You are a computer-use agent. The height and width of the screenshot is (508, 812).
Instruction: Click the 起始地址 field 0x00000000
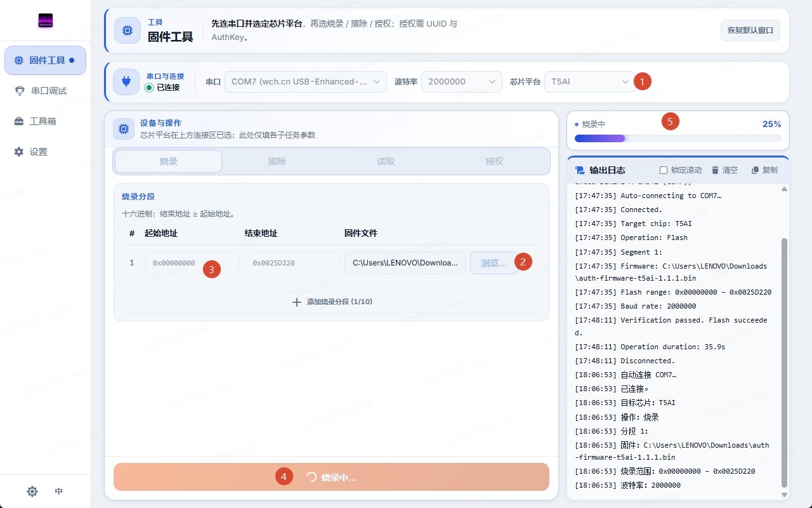click(192, 263)
